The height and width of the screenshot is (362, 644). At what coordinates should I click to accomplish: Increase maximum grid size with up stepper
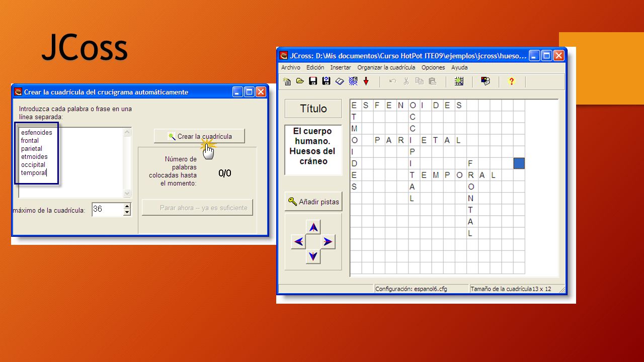click(x=127, y=206)
